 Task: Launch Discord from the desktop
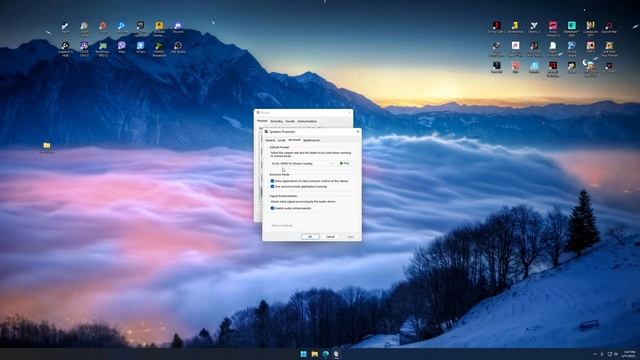[178, 28]
